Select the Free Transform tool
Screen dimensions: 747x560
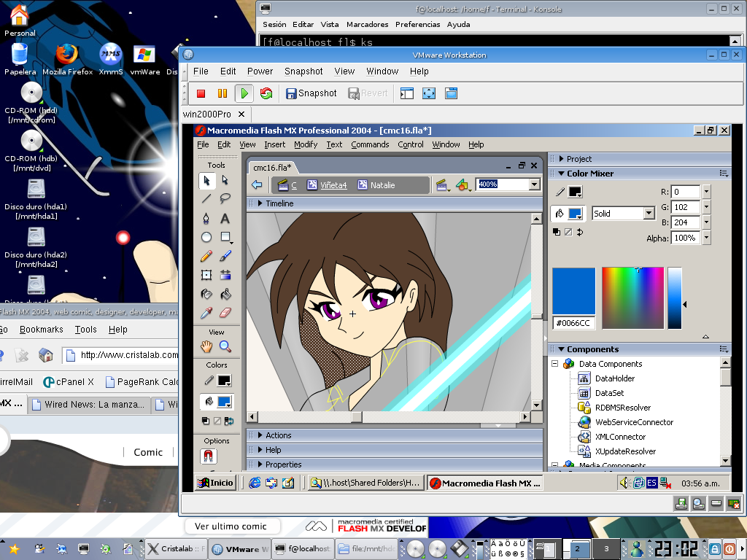pos(206,275)
